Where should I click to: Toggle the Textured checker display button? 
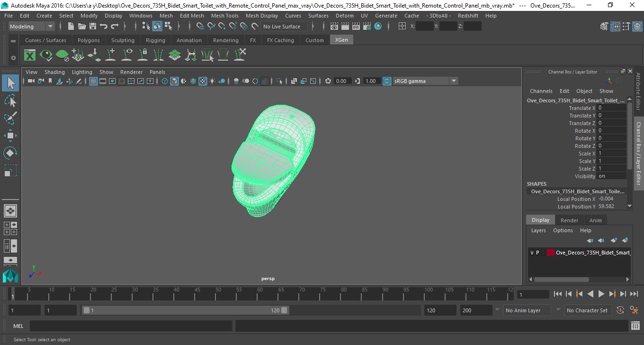(203, 81)
